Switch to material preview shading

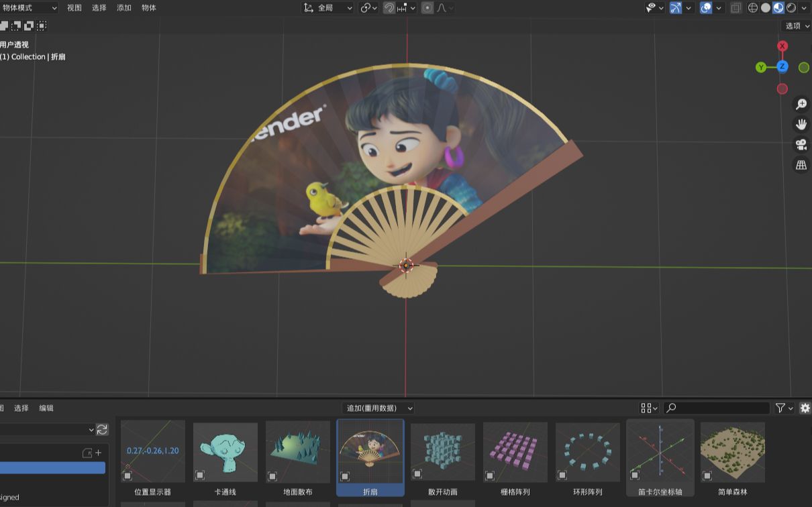tap(778, 8)
